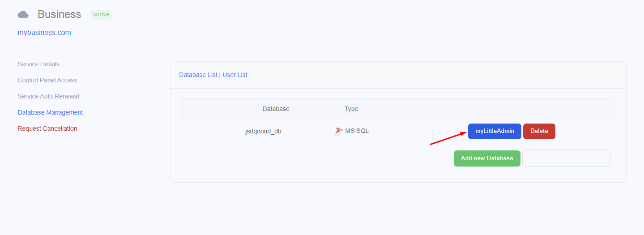644x235 pixels.
Task: Click the Database column header
Action: [x=276, y=109]
